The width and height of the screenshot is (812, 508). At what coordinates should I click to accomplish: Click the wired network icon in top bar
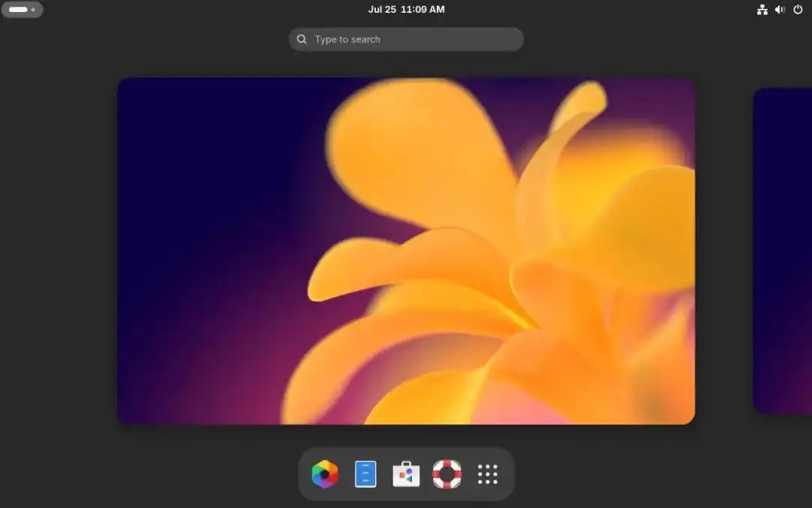(762, 9)
